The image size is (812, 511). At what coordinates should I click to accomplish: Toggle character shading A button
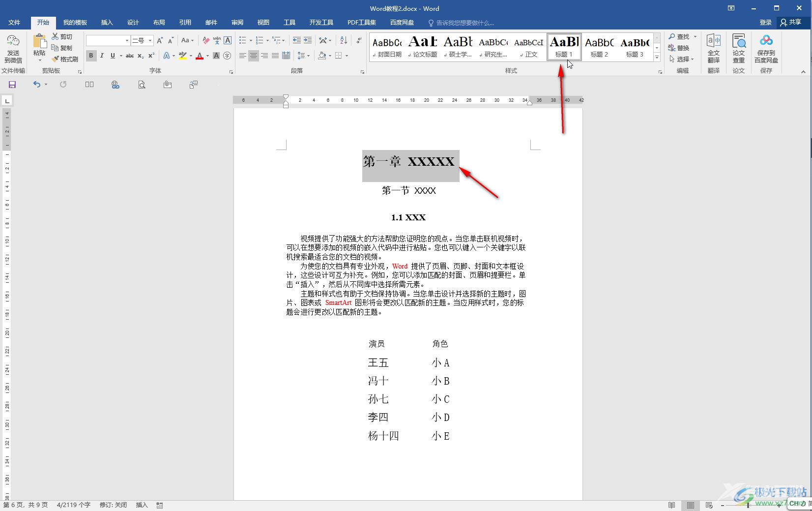point(216,56)
